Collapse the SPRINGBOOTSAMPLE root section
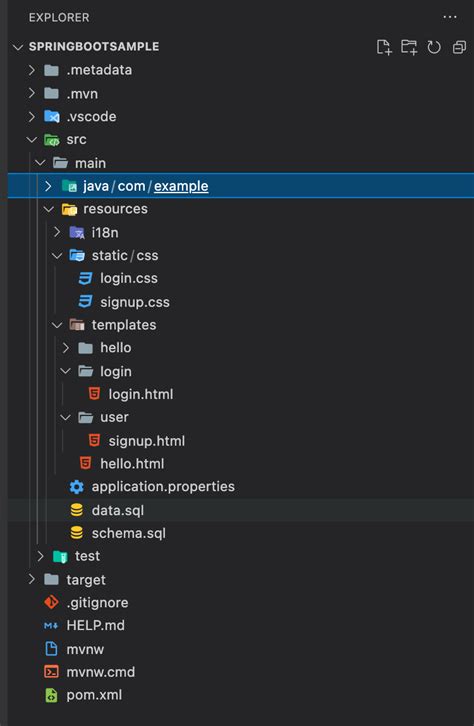 click(x=18, y=47)
